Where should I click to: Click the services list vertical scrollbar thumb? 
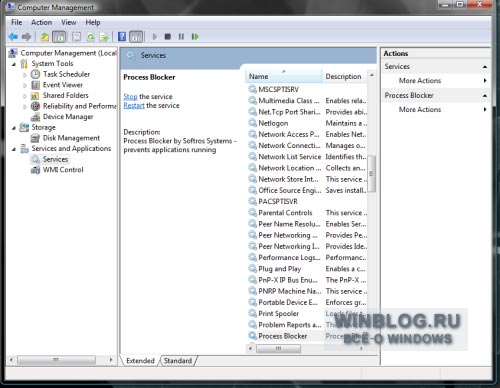tap(372, 174)
